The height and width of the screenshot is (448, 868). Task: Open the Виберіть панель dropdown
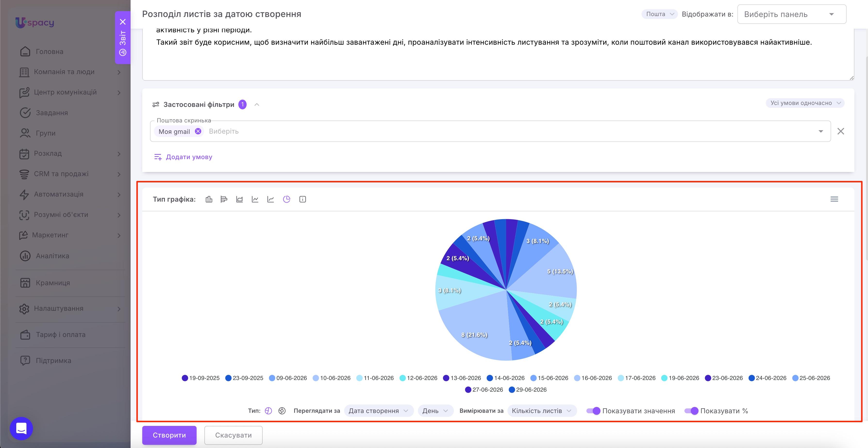[x=792, y=14]
